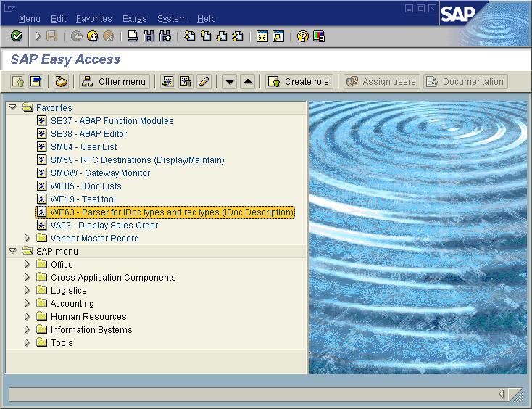Click the Documentation button
This screenshot has height=409, width=532.
pyautogui.click(x=465, y=81)
